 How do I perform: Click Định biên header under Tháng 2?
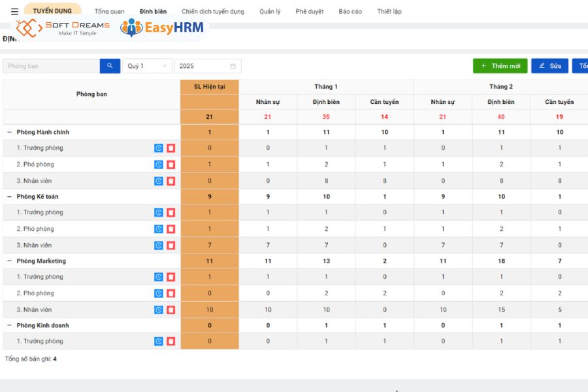(501, 102)
